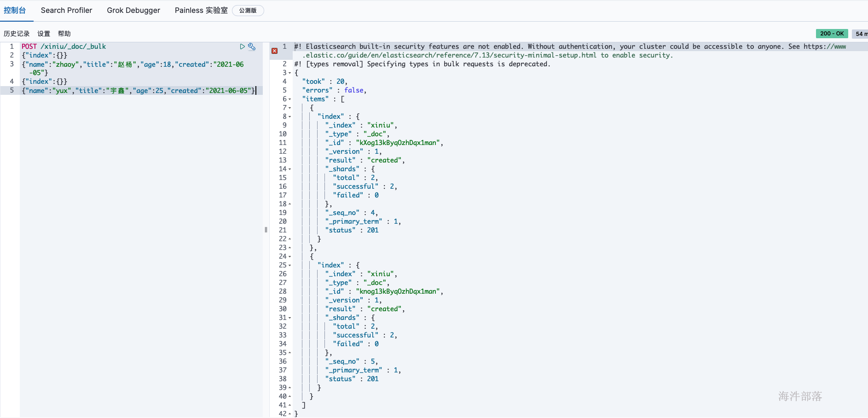Screen dimensions: 868x418
Task: Open 设置 settings
Action: pos(44,34)
